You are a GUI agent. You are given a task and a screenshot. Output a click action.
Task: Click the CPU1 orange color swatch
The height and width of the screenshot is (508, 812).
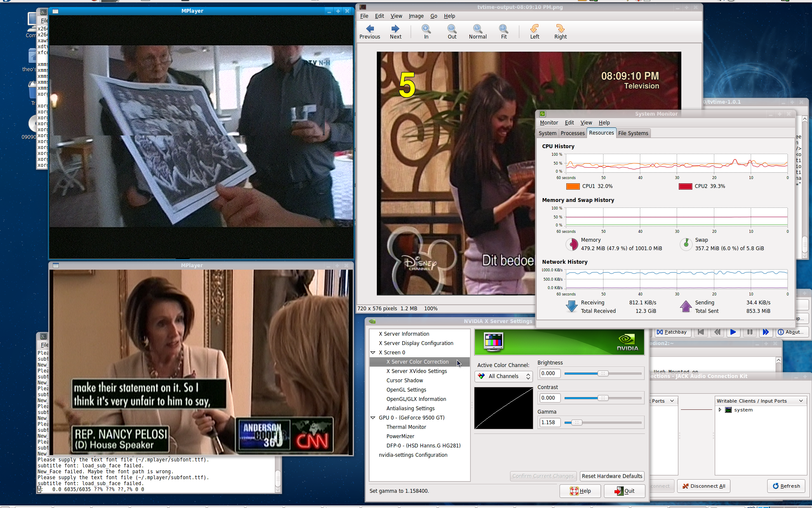[573, 186]
